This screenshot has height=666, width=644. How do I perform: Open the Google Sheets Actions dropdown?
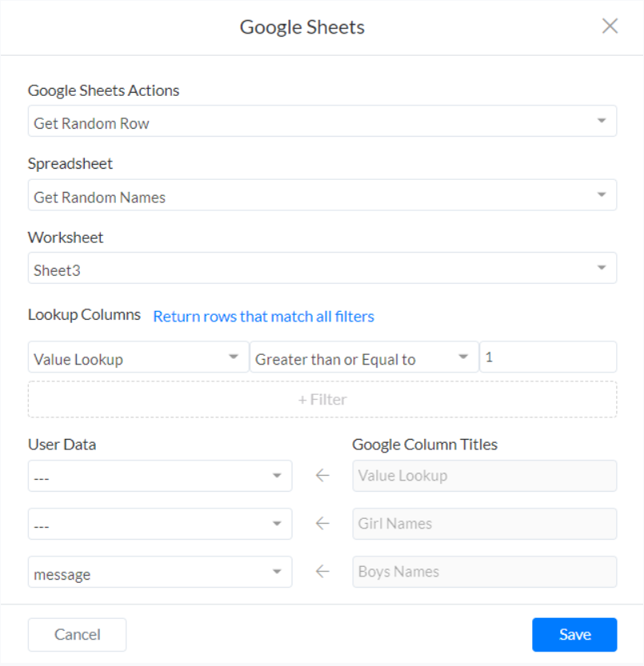[322, 122]
